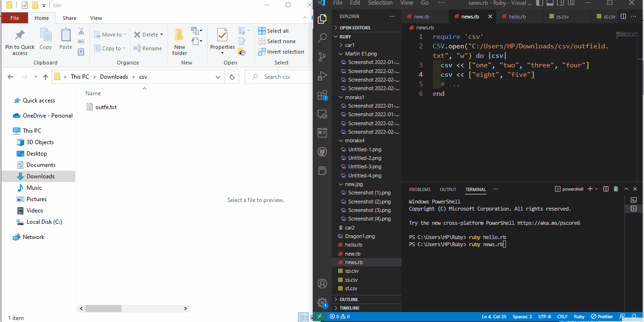Click the Rename button in ribbon
Screen dimensions: 644x322
(148, 48)
